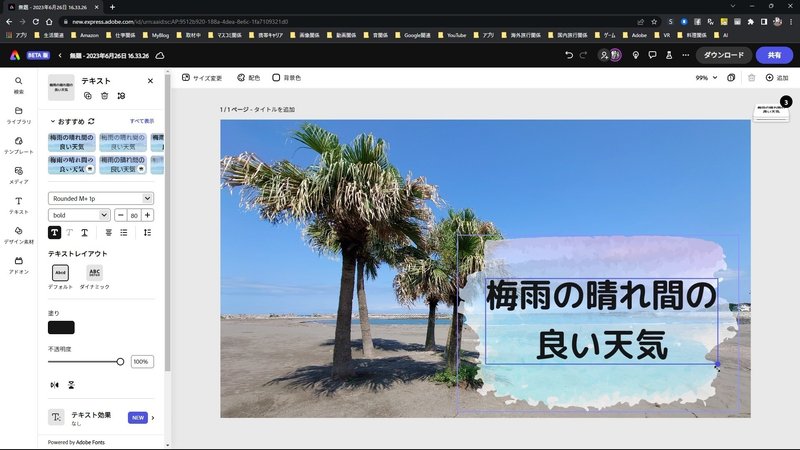Open the lightbulb tips icon
The height and width of the screenshot is (450, 800).
pyautogui.click(x=636, y=55)
